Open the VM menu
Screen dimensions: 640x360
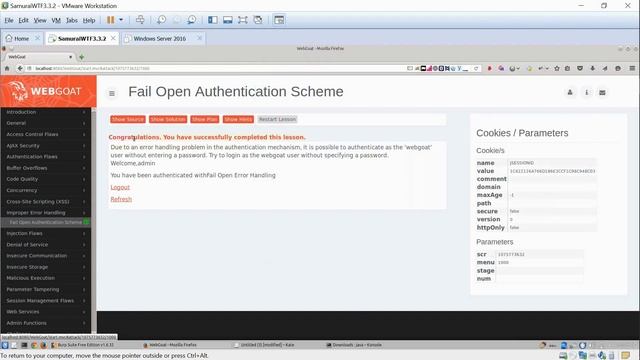pos(56,20)
